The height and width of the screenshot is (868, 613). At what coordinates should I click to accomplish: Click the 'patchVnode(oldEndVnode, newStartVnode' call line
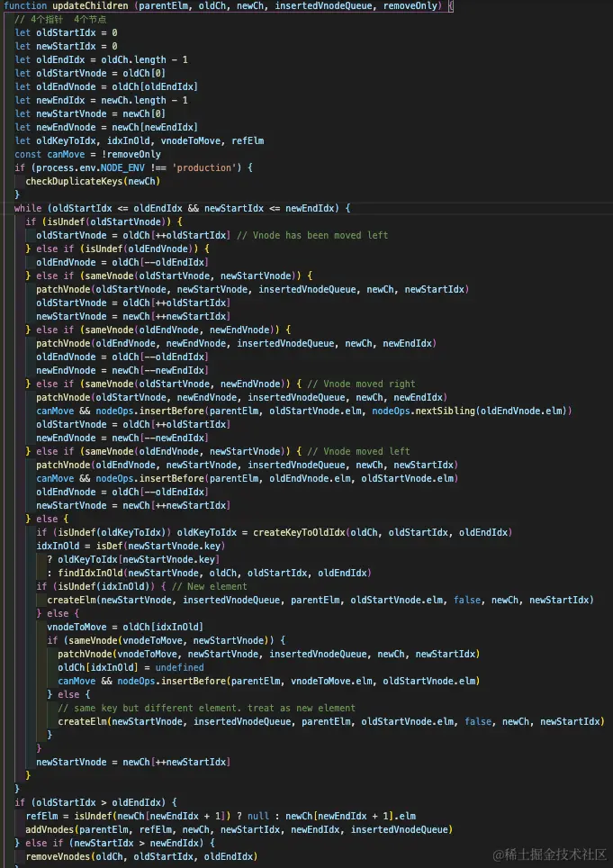click(248, 465)
